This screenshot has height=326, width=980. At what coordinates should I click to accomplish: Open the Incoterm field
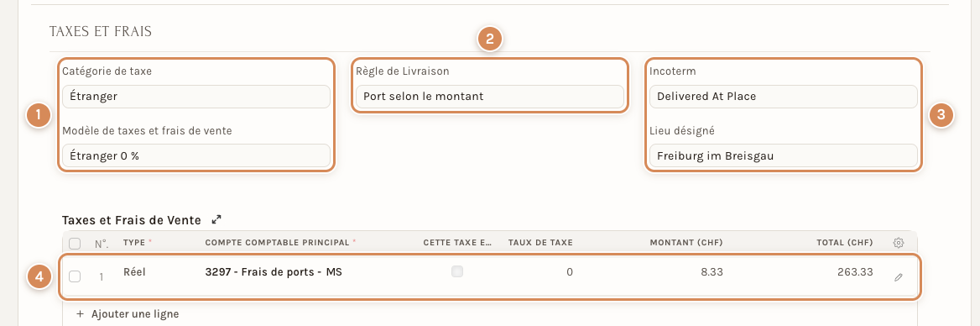pyautogui.click(x=783, y=97)
